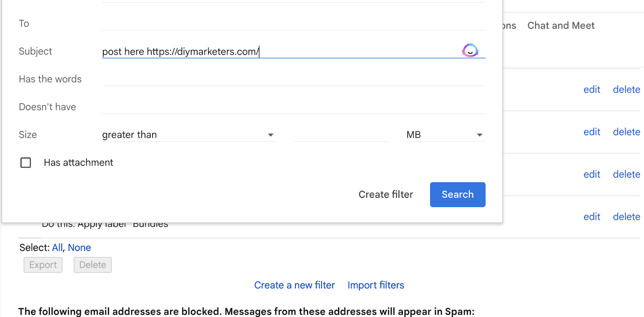Click the 'Doesn't have' input field
Viewport: 644px width, 317px height.
coord(293,107)
